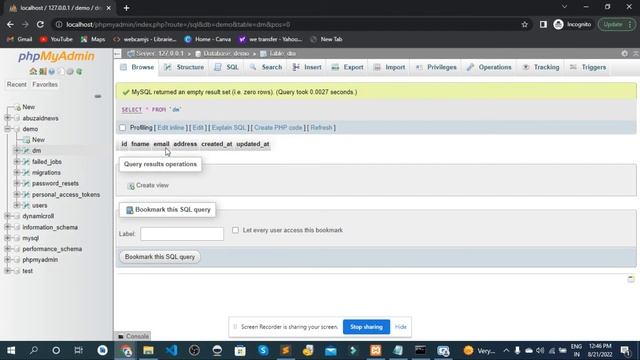Click the table icon beside migrations
The height and width of the screenshot is (360, 640).
pyautogui.click(x=27, y=173)
